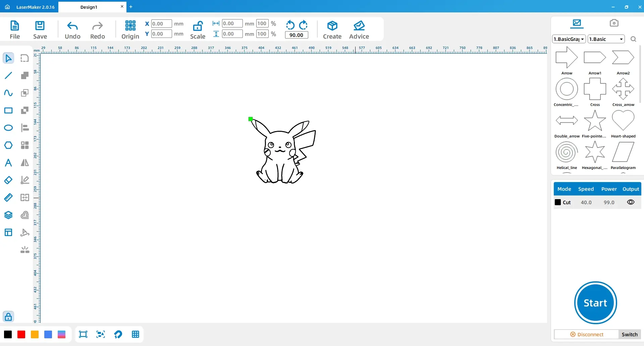Open the layers stack tool
This screenshot has height=346, width=644.
coord(8,215)
